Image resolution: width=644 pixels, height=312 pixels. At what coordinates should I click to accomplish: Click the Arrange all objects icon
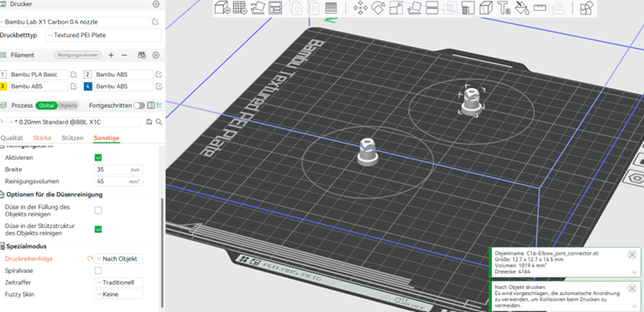[x=275, y=8]
